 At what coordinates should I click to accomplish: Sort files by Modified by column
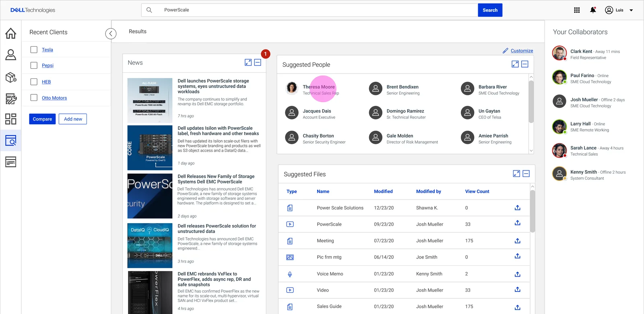(429, 191)
